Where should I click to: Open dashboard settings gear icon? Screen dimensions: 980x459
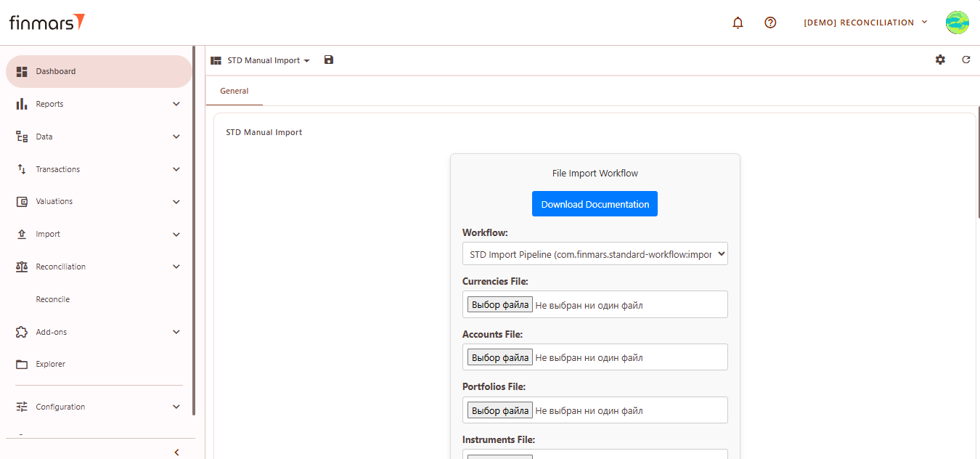[940, 60]
